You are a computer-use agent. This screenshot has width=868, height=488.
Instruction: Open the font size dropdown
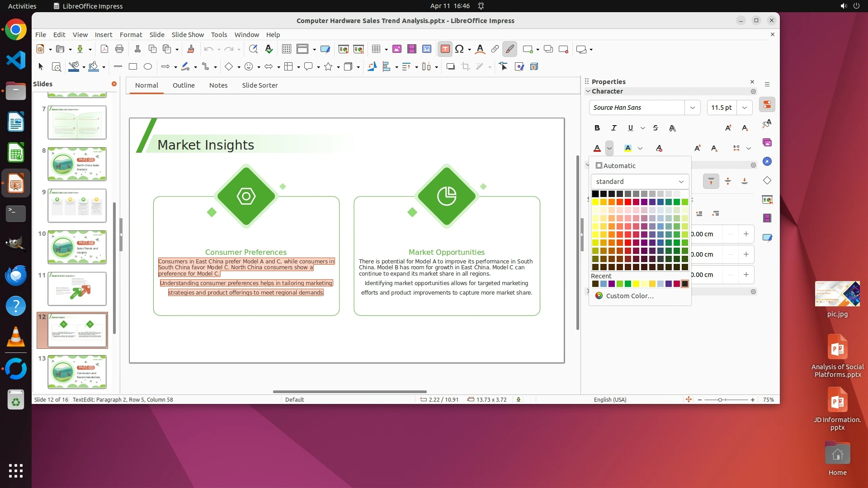click(x=744, y=108)
